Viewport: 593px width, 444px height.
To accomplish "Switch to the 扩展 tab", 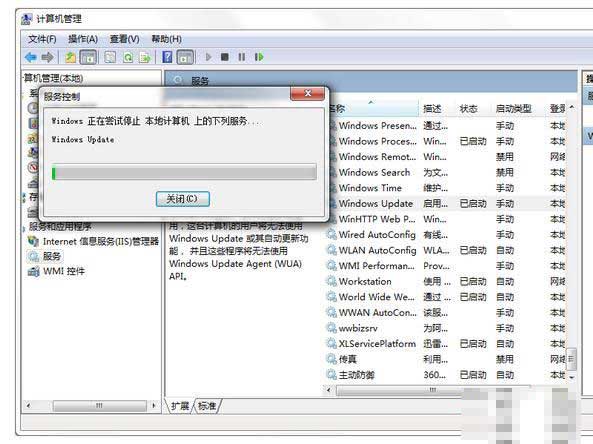I will pyautogui.click(x=180, y=406).
